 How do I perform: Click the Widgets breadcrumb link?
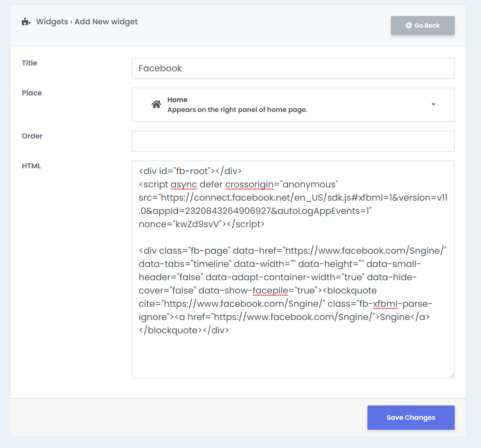pos(52,22)
